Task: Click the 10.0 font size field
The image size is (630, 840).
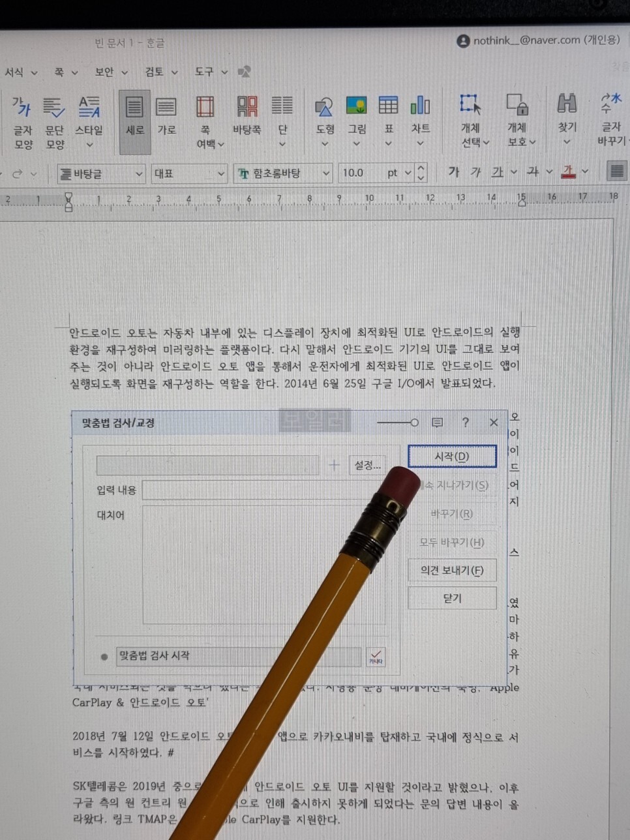Action: [361, 173]
